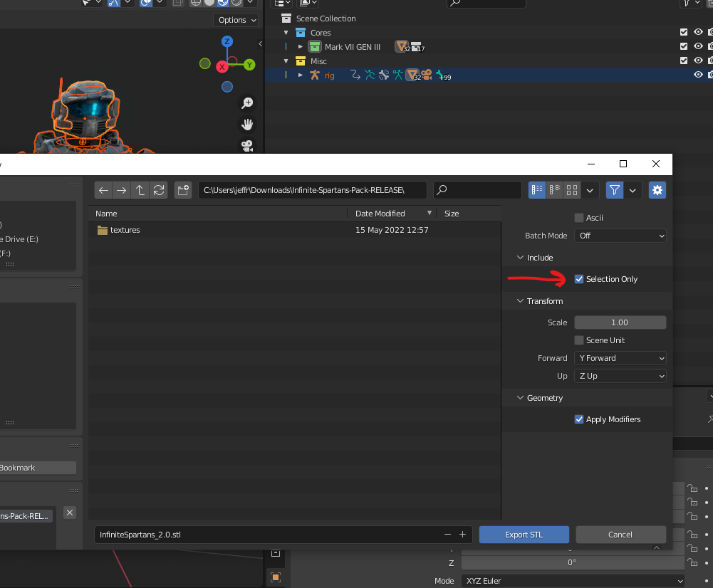
Task: Go to parent directory
Action: [x=140, y=190]
